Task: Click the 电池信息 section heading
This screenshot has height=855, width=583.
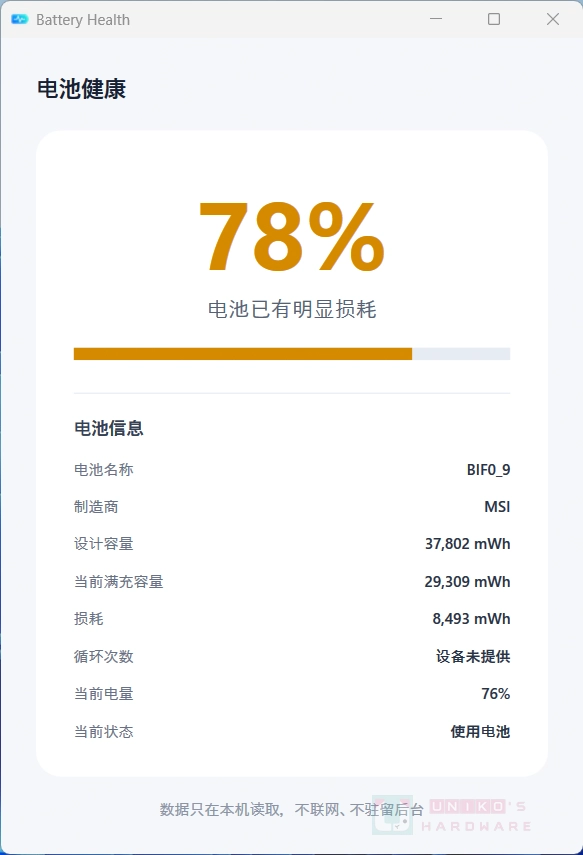Action: (109, 428)
